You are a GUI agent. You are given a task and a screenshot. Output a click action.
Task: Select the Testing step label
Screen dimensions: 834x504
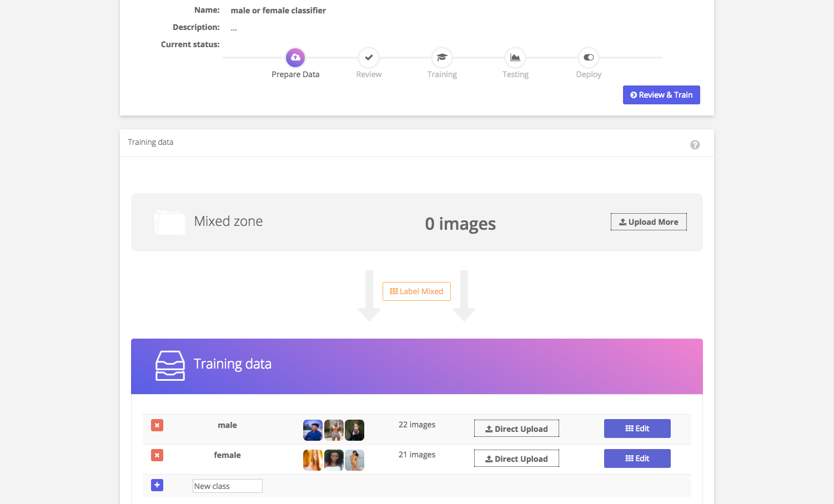click(x=515, y=74)
